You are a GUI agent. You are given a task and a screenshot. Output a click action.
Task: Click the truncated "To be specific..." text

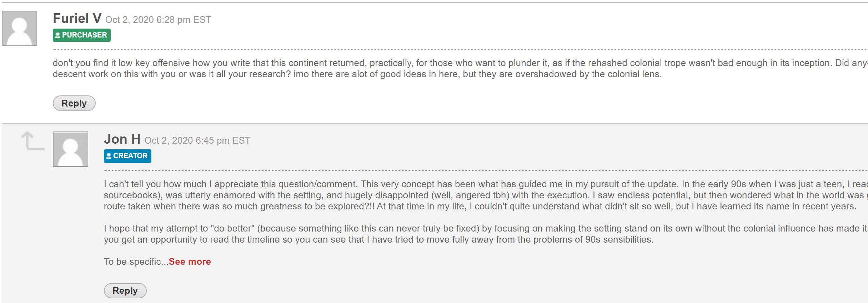pos(136,262)
